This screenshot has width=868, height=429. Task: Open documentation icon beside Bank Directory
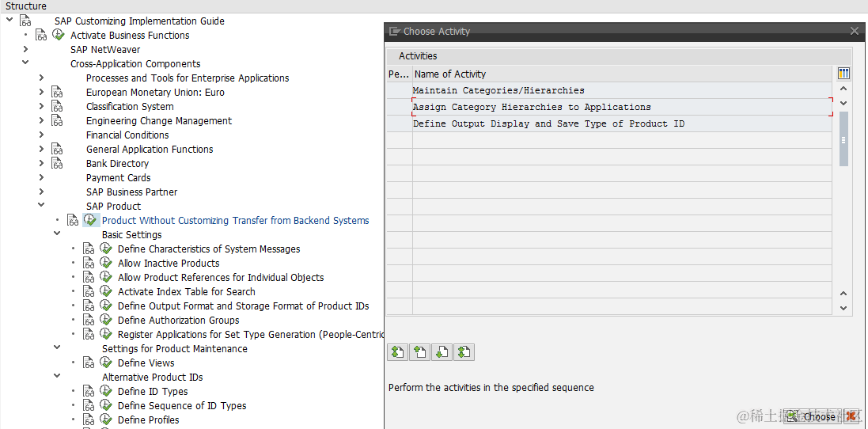pos(57,164)
